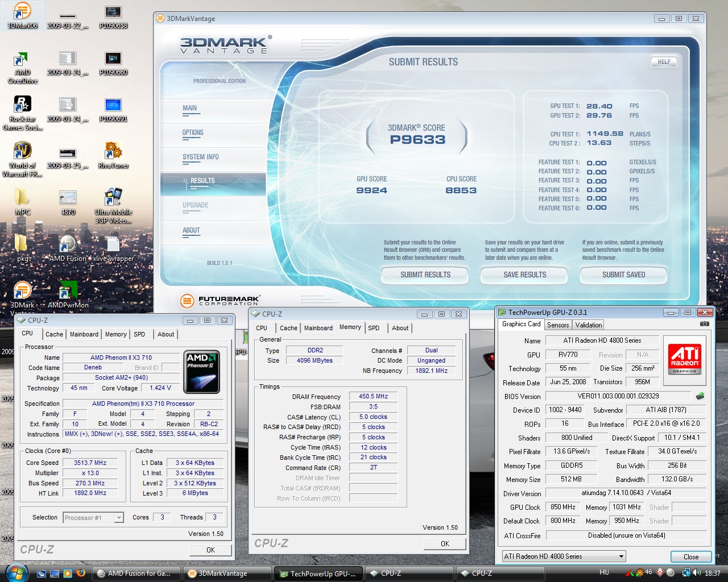The width and height of the screenshot is (728, 582).
Task: Open the xlive wrapper file icon
Action: click(x=113, y=248)
